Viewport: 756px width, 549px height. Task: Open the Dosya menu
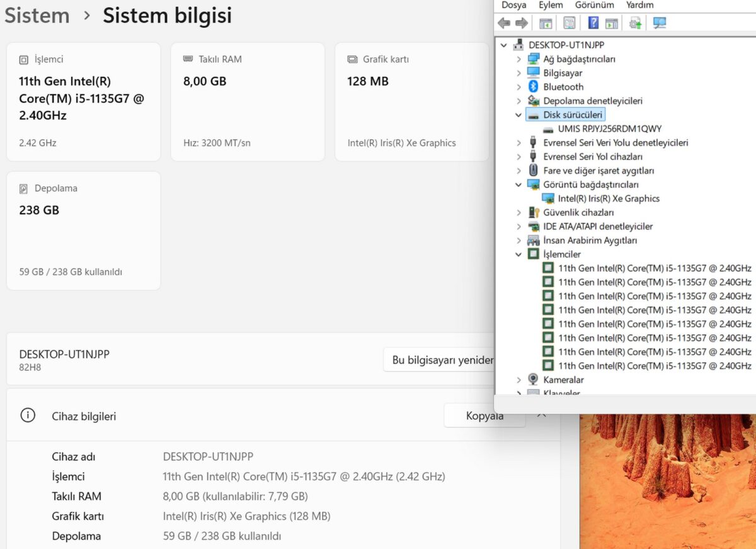(513, 5)
